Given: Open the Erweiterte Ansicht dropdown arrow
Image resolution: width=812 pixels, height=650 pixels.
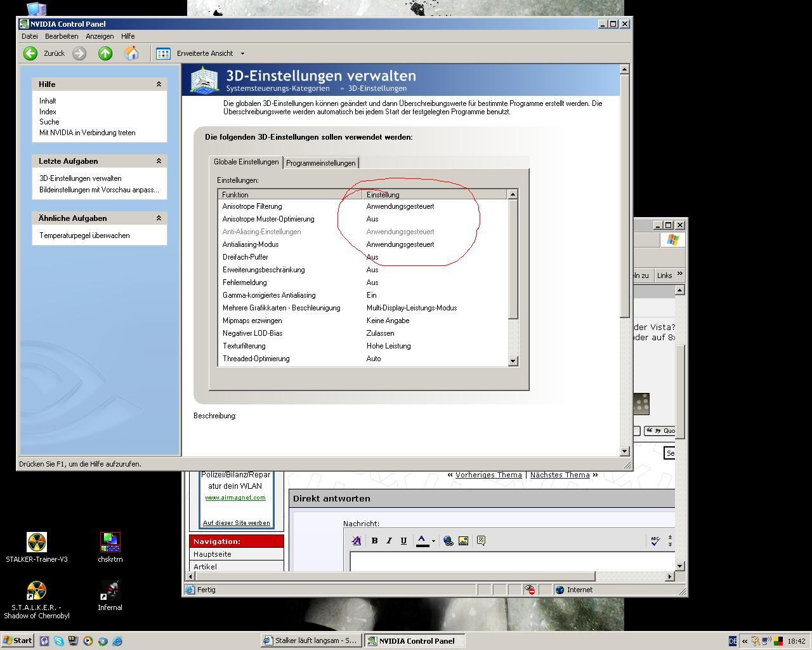Looking at the screenshot, I should point(242,53).
